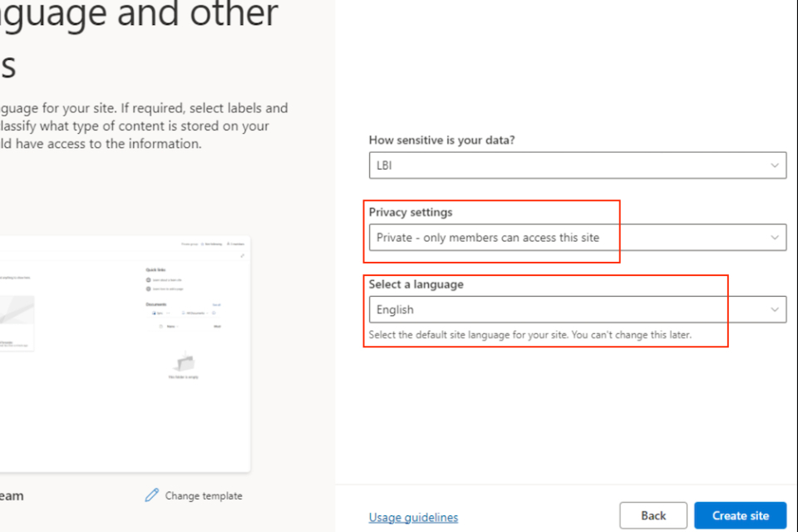Open the Select a language dropdown
This screenshot has height=532, width=798.
pyautogui.click(x=577, y=309)
